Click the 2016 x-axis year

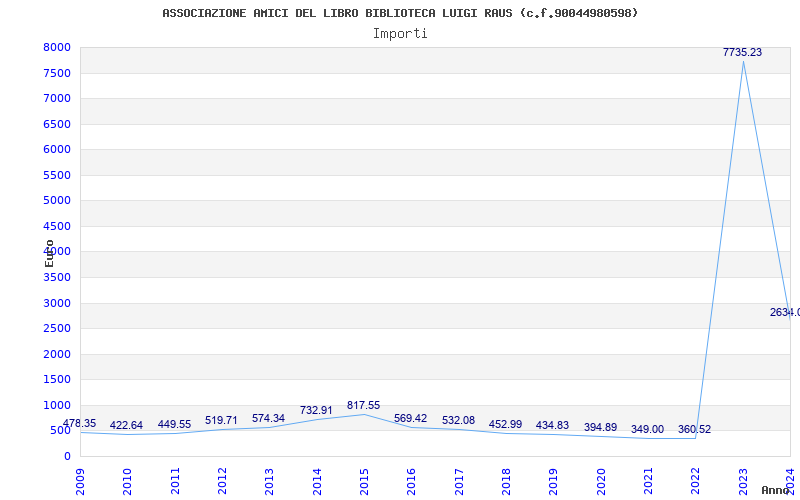(412, 482)
